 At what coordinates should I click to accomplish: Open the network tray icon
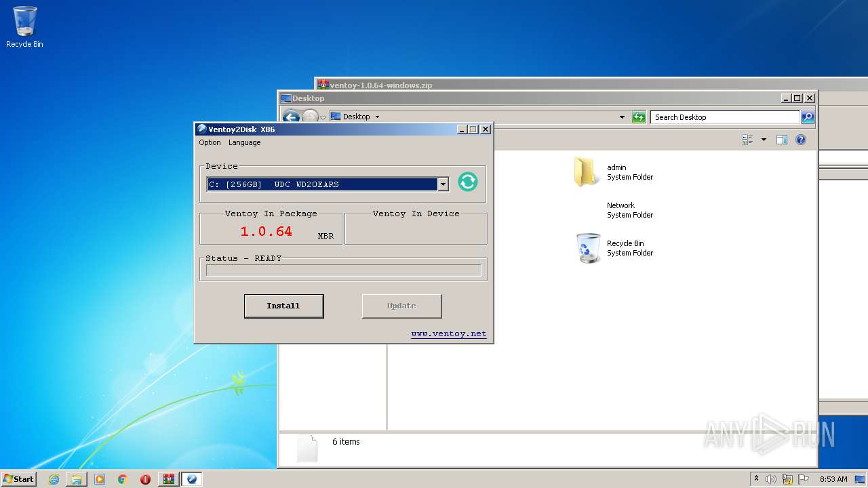click(x=787, y=479)
